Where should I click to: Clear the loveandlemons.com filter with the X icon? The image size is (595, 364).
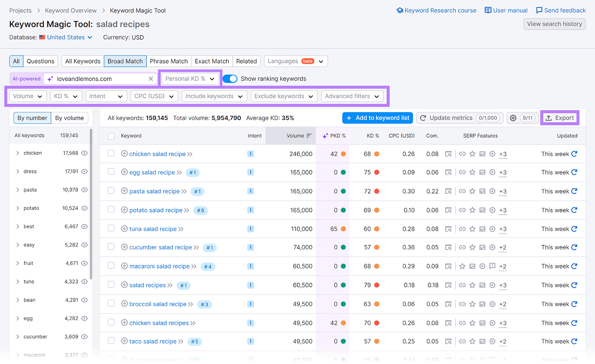click(x=151, y=78)
